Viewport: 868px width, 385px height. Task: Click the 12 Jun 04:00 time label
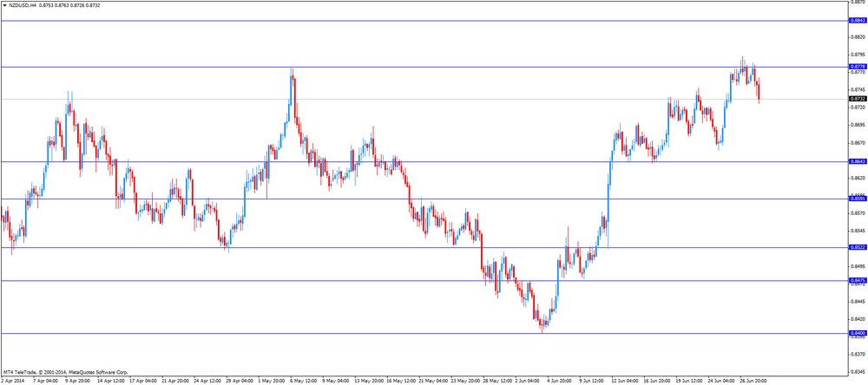point(624,381)
